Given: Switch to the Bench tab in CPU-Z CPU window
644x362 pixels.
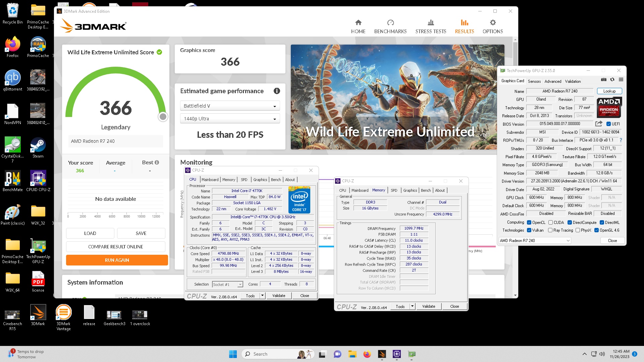Looking at the screenshot, I should (276, 180).
